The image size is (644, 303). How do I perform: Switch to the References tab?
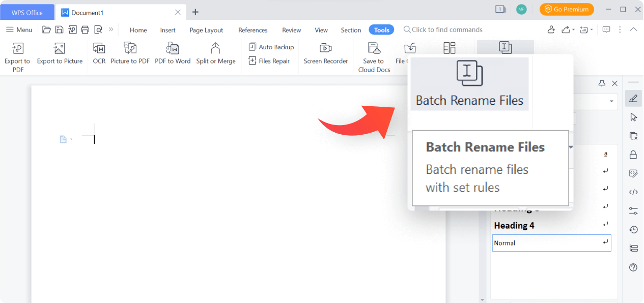pyautogui.click(x=253, y=30)
